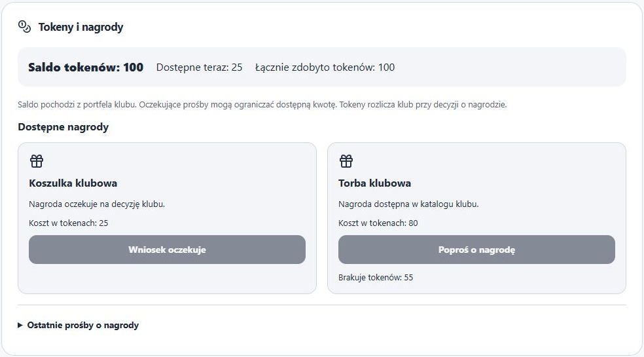The width and height of the screenshot is (644, 357).
Task: Click the gift icon on Torba klubowa card
Action: (346, 161)
